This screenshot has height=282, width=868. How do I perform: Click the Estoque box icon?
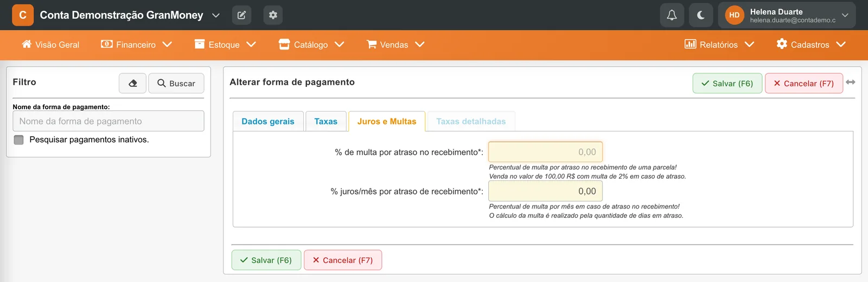200,44
